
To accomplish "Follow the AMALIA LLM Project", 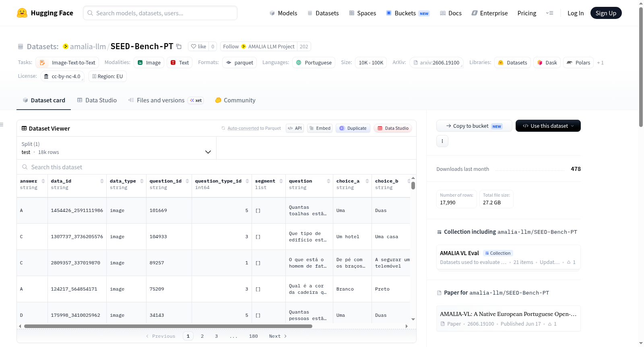I will coord(259,46).
